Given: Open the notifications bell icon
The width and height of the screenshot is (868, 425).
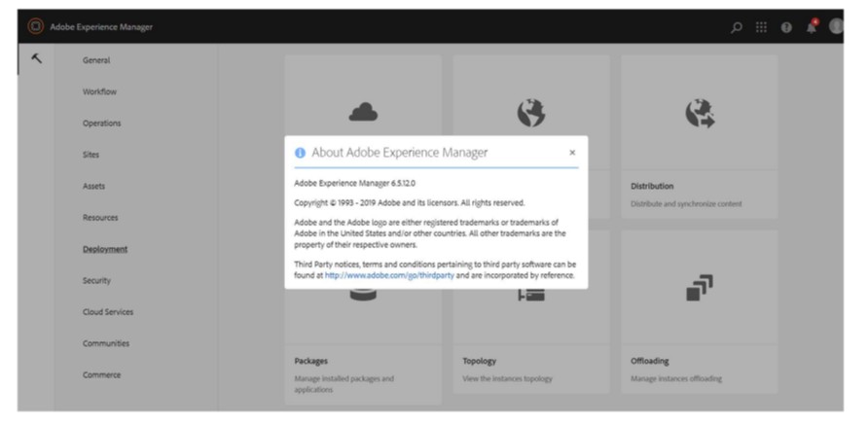Looking at the screenshot, I should pos(812,26).
